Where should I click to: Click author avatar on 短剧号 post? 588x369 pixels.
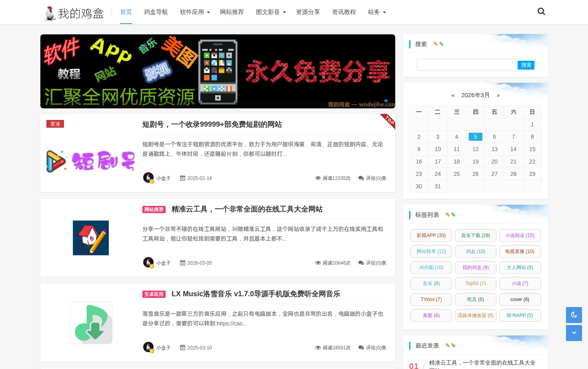pyautogui.click(x=148, y=178)
